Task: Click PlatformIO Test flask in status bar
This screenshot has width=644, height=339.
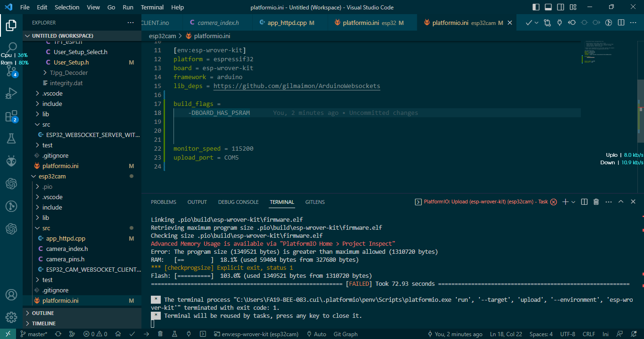Action: coord(174,334)
